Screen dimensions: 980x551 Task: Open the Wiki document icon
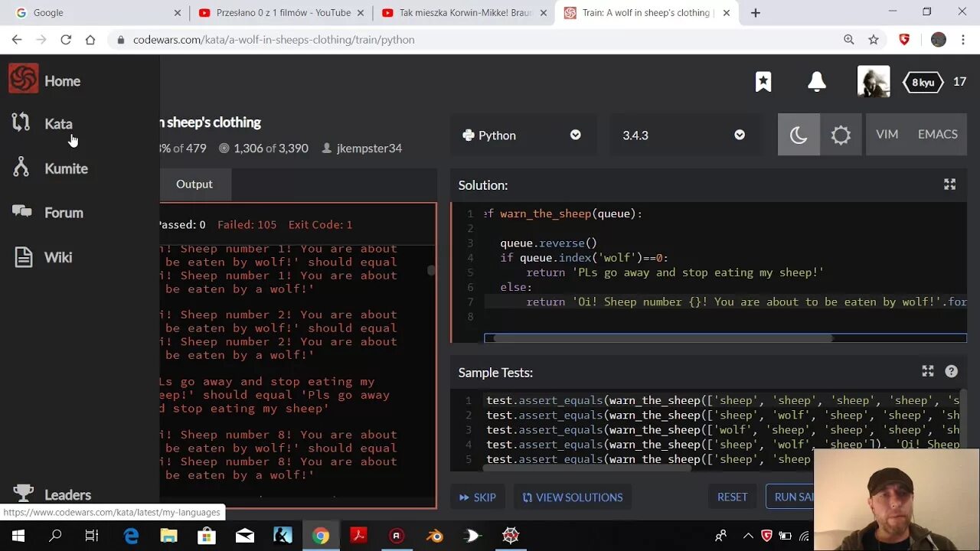point(24,256)
